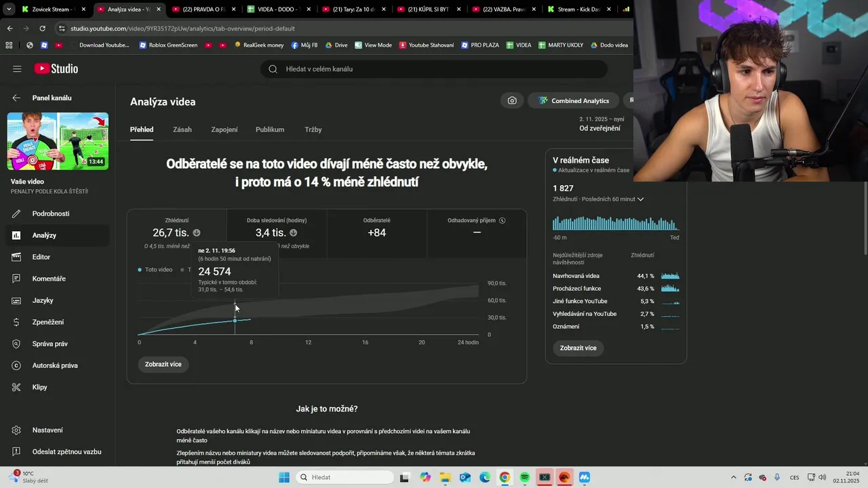The image size is (868, 488).
Task: Open Spotify from the taskbar
Action: click(525, 477)
